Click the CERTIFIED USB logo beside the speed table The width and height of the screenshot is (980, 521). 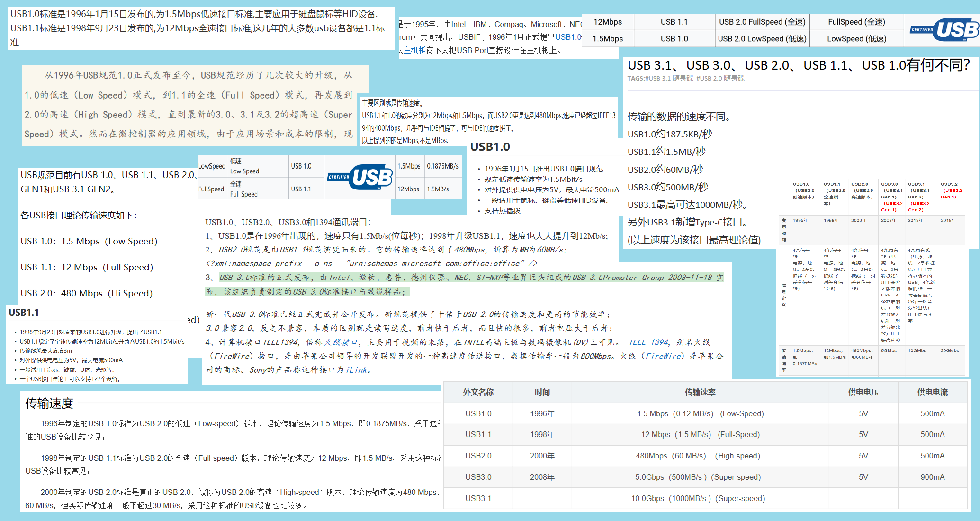pyautogui.click(x=359, y=177)
